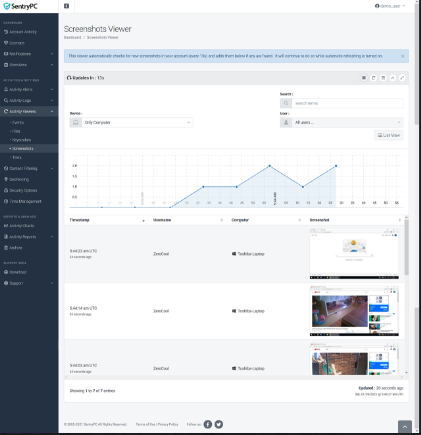This screenshot has width=421, height=435.
Task: Open the demo_user account menu
Action: (390, 6)
